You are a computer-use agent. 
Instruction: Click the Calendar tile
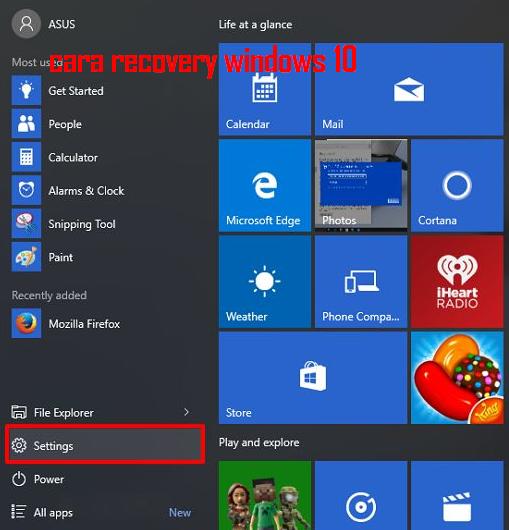265,89
